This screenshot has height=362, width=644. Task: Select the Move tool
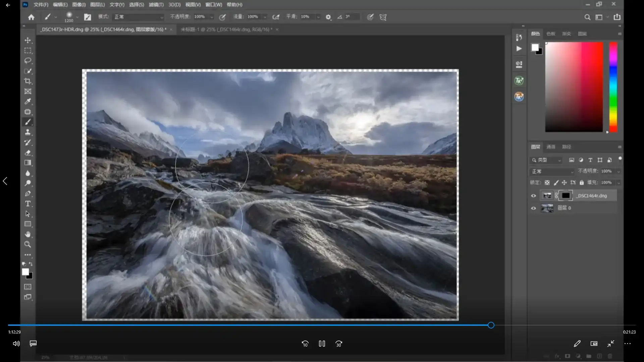pos(28,40)
